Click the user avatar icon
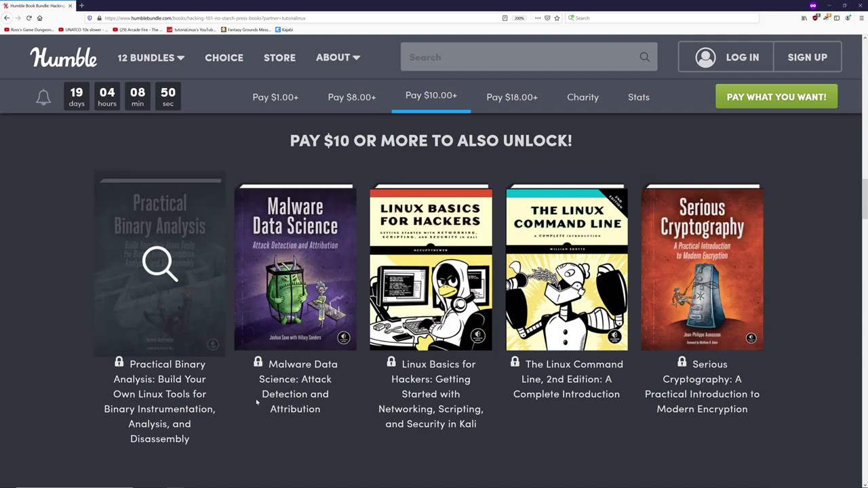The height and width of the screenshot is (488, 868). click(x=705, y=58)
